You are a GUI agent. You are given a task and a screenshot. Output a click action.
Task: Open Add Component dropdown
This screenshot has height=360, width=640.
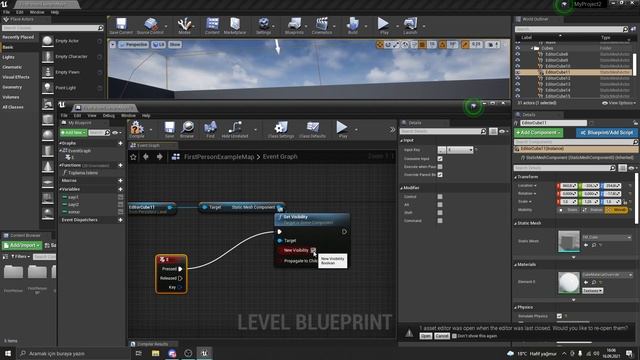538,133
